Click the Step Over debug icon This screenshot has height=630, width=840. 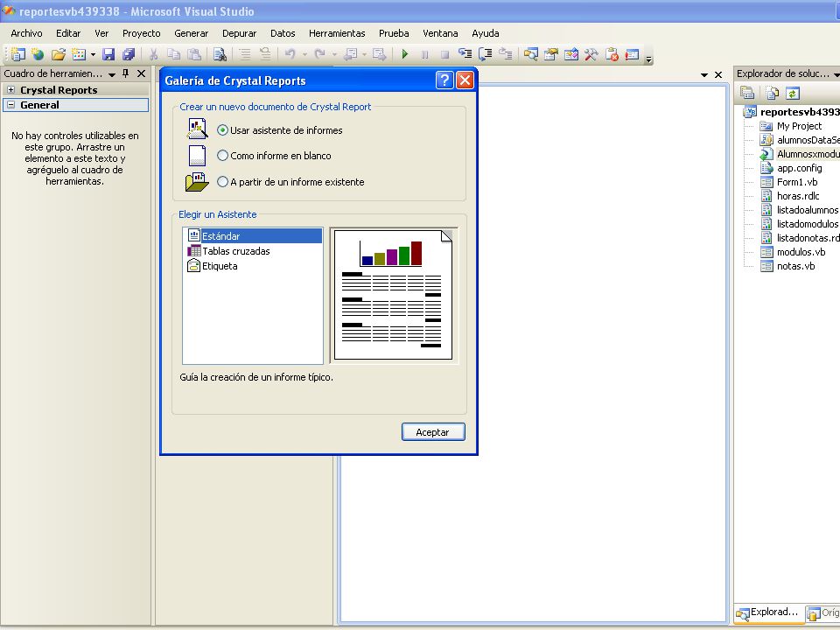pos(486,54)
